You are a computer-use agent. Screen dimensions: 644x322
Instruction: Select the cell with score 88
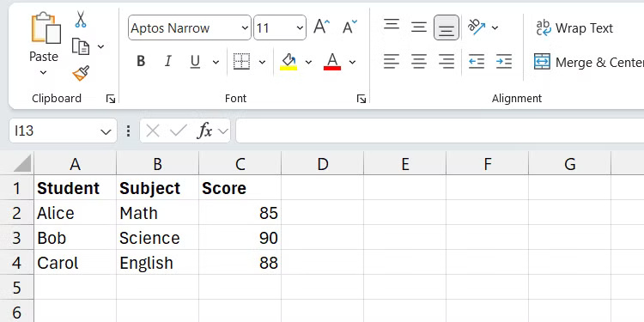coord(240,263)
